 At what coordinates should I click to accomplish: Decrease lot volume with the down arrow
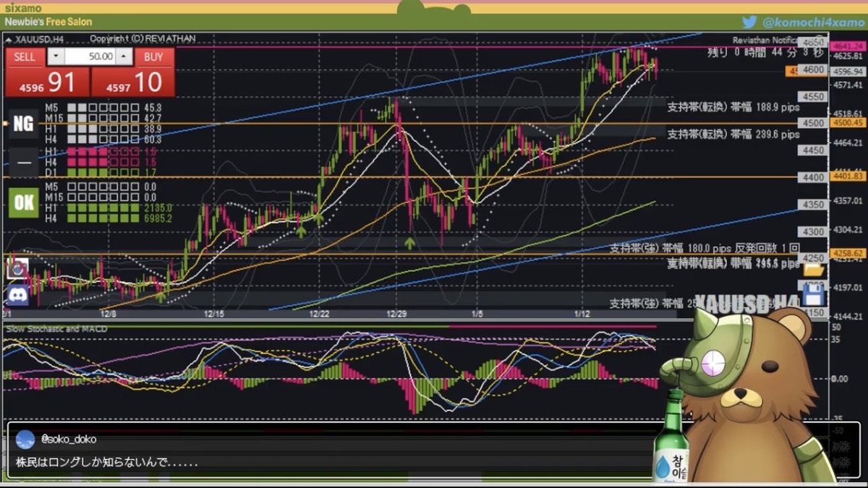(56, 56)
